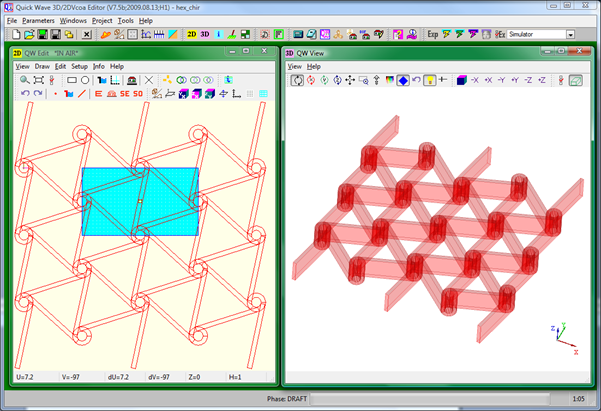Open the Parameters menu
The image size is (601, 411).
[38, 20]
